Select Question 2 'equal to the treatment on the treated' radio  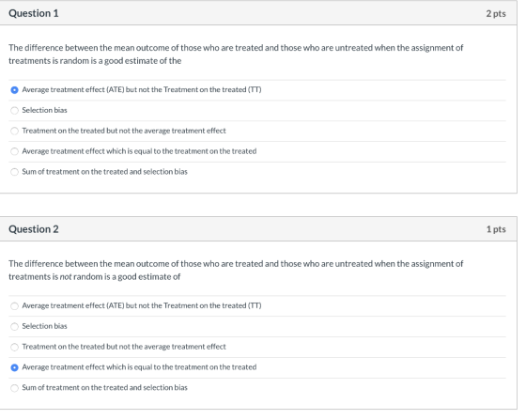pyautogui.click(x=14, y=367)
